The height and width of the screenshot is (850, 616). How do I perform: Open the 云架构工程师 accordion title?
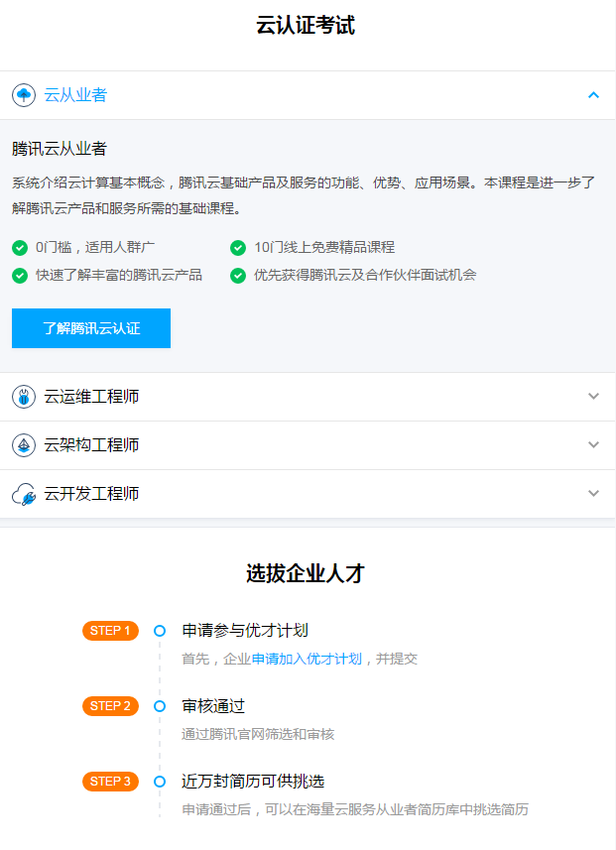[91, 445]
